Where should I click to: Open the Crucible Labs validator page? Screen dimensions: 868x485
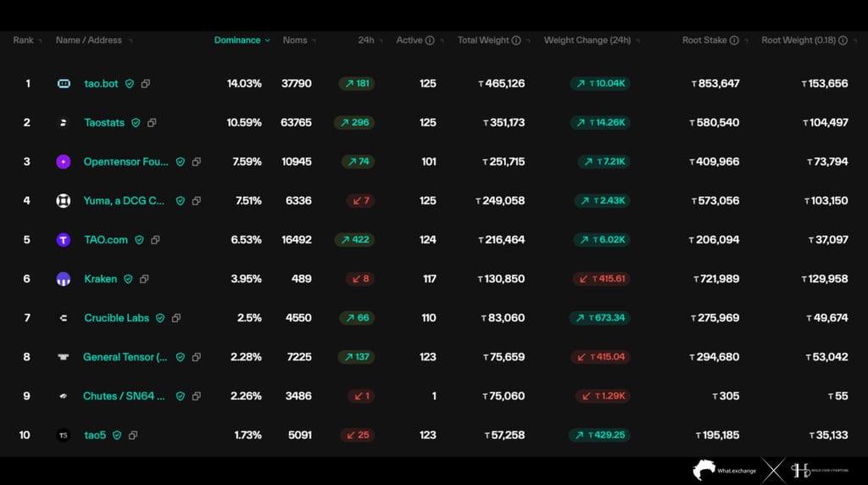point(116,318)
